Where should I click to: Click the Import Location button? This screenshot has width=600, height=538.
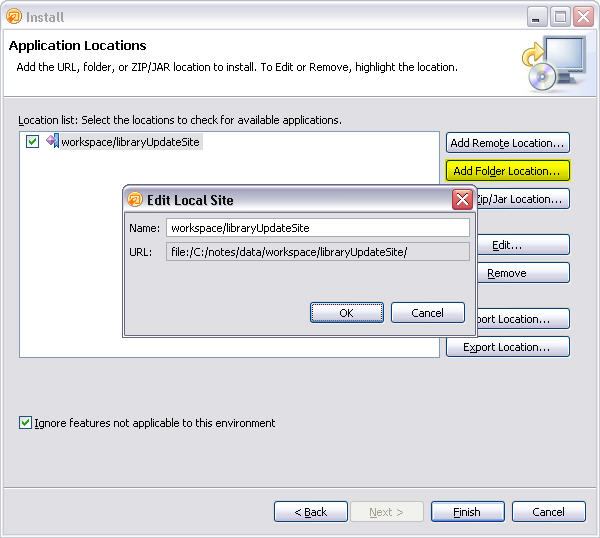tap(523, 319)
